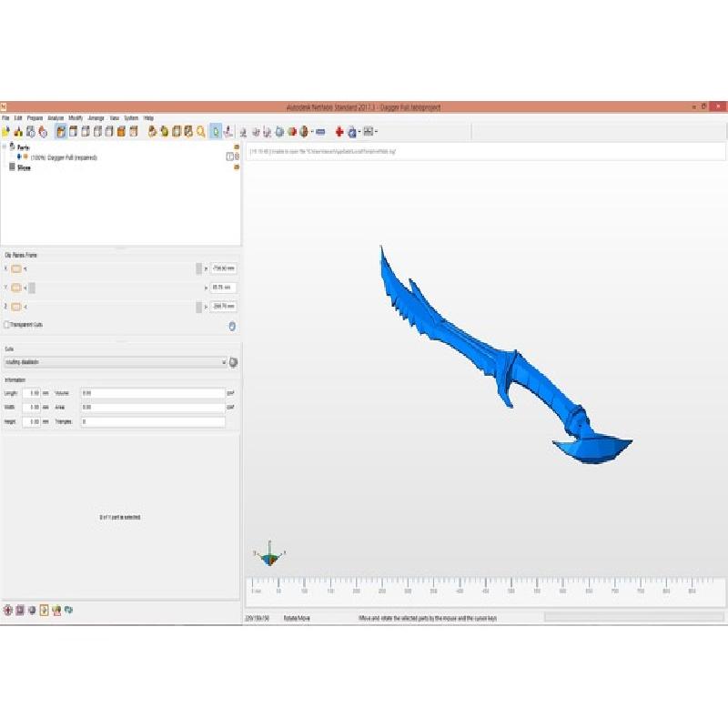The image size is (728, 728).
Task: Click the X clip plane value field
Action: pos(223,268)
